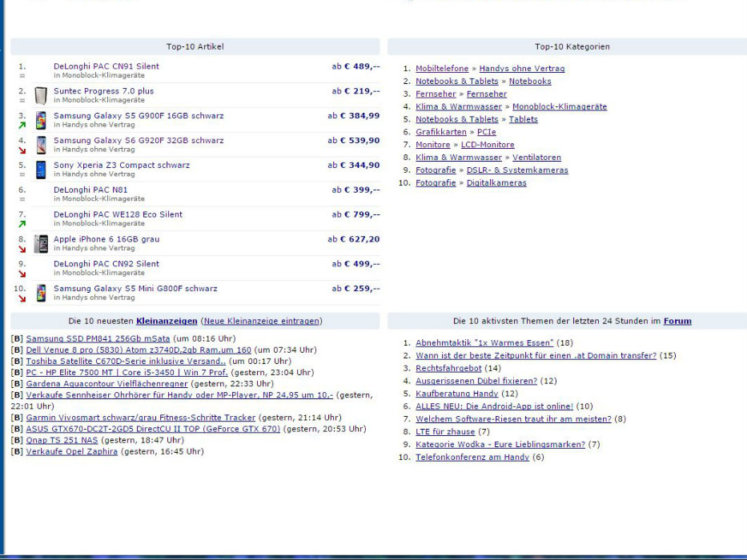The width and height of the screenshot is (747, 560).
Task: Open the Grafikkarten category link
Action: [440, 132]
